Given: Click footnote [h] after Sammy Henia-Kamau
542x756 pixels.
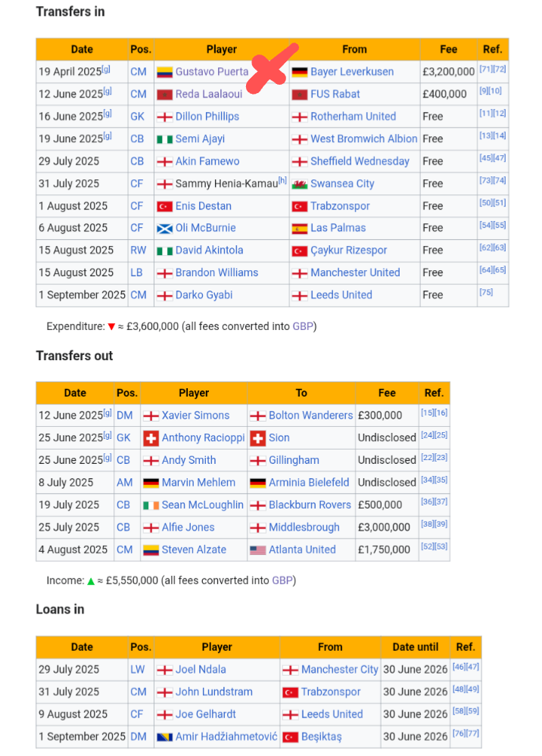Looking at the screenshot, I should click(282, 180).
